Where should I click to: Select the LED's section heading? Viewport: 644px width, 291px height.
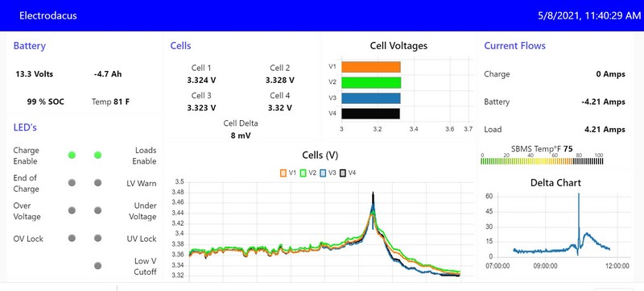[25, 127]
